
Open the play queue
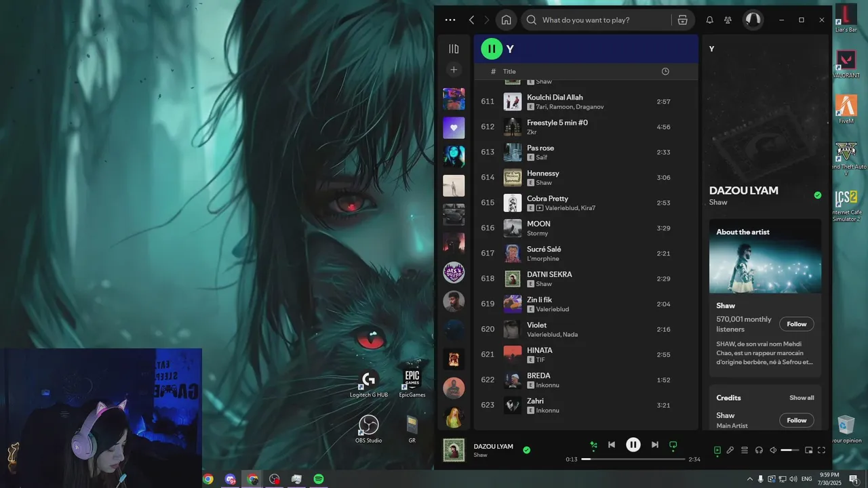point(745,450)
